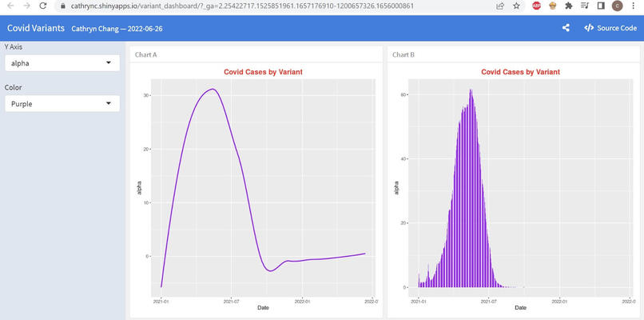Select the shinyapps URL in address bar
Screen dimensions: 644x320
[242, 6]
